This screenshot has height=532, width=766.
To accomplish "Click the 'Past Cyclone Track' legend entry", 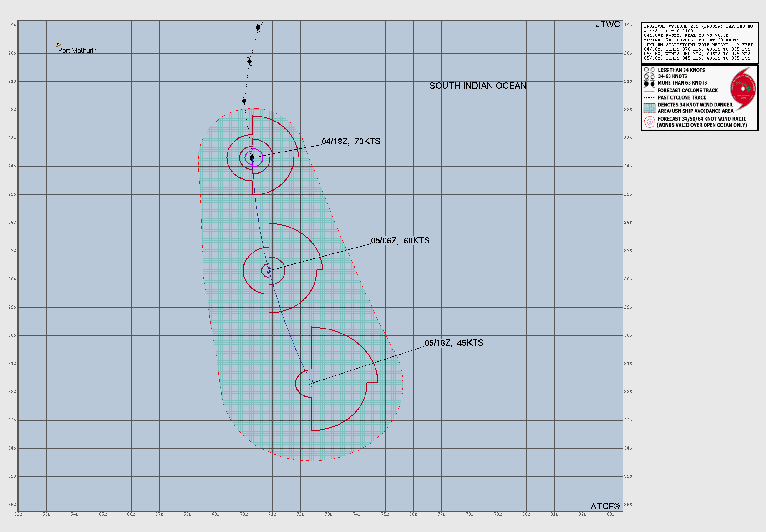I will click(682, 97).
